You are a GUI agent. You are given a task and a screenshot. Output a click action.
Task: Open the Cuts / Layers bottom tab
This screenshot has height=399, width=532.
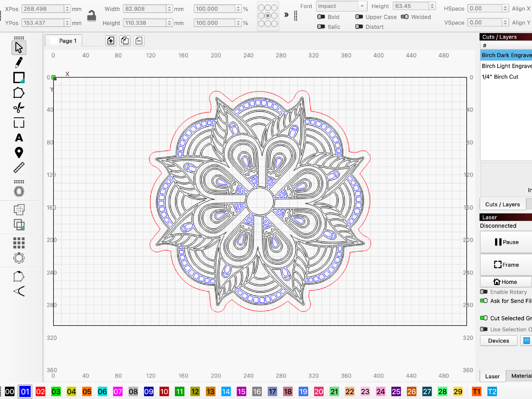502,204
